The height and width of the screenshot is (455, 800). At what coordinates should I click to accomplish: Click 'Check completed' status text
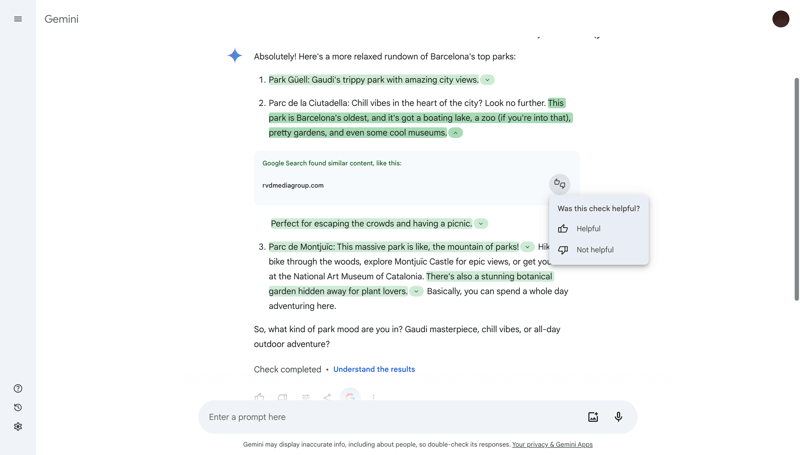click(287, 369)
